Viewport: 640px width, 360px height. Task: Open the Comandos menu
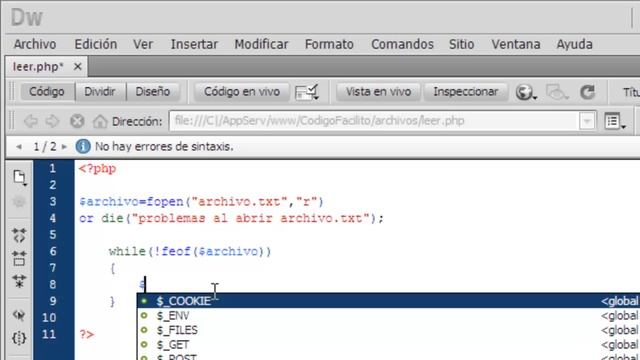402,44
